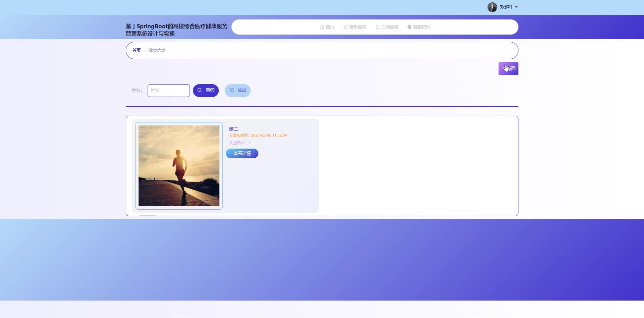This screenshot has width=644, height=318.
Task: Go to 首页 in the navigation bar
Action: pyautogui.click(x=327, y=27)
